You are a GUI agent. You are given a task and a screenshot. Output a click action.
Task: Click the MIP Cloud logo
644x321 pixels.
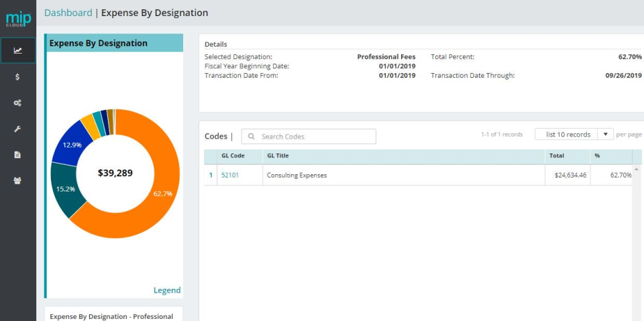(18, 19)
